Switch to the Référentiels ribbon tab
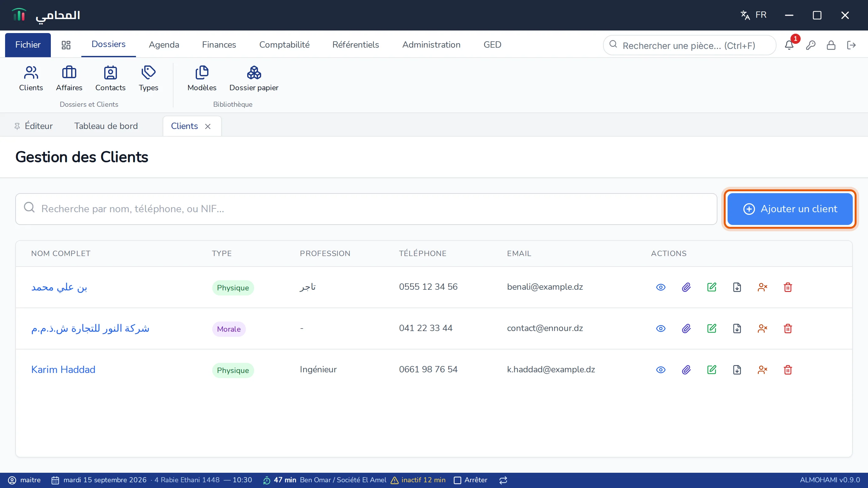Image resolution: width=868 pixels, height=488 pixels. (x=356, y=45)
